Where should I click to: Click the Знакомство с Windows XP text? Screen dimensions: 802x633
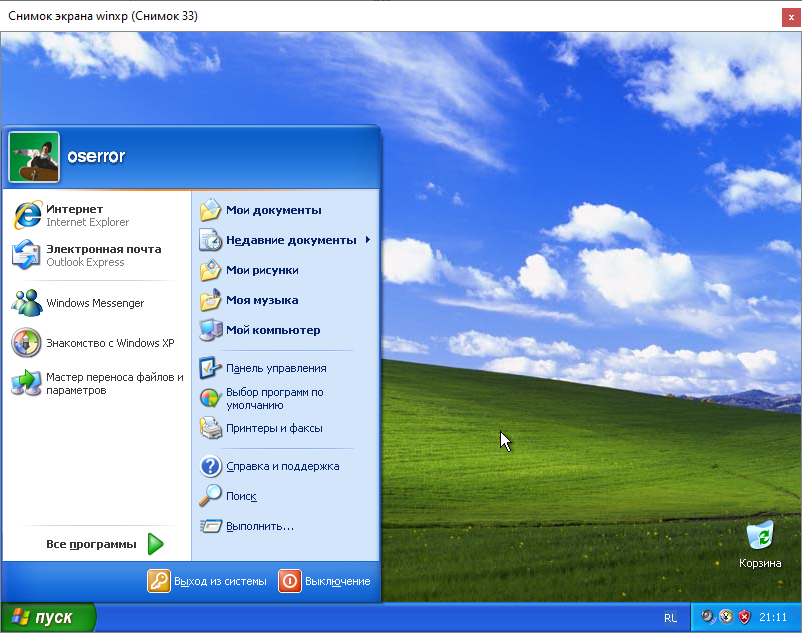[x=110, y=343]
